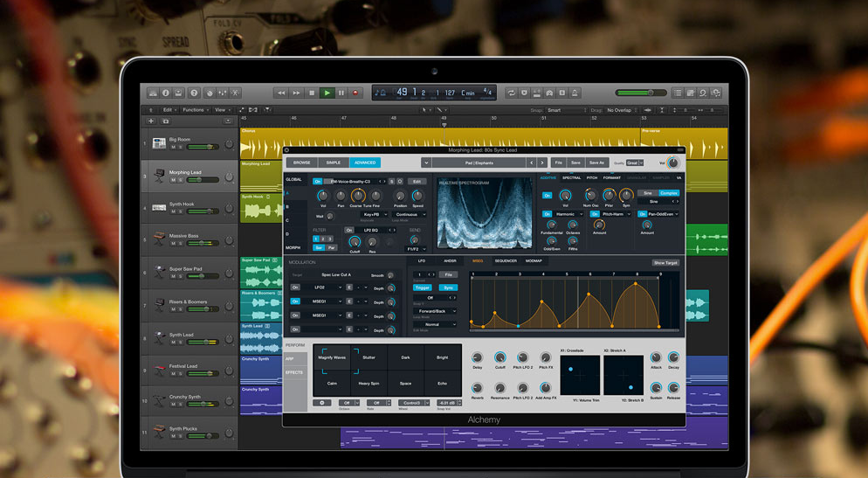Click the Big Room track volume slider
This screenshot has width=868, height=478.
click(x=202, y=147)
